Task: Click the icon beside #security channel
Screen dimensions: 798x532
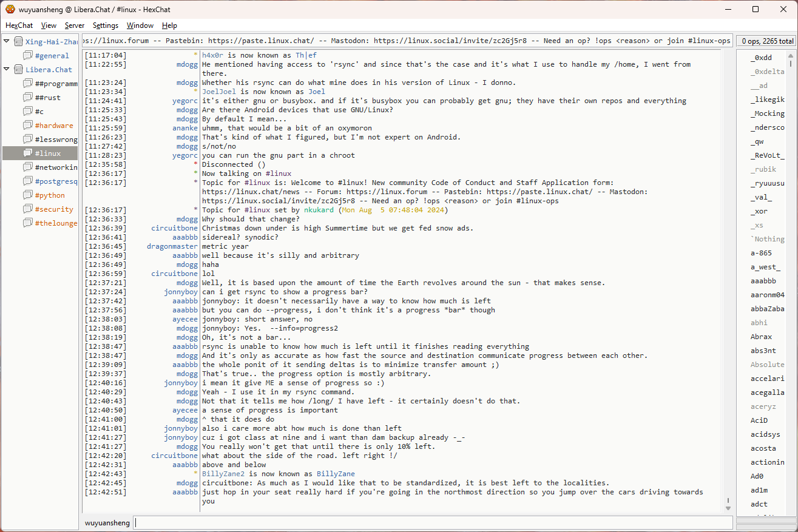Action: click(x=27, y=209)
